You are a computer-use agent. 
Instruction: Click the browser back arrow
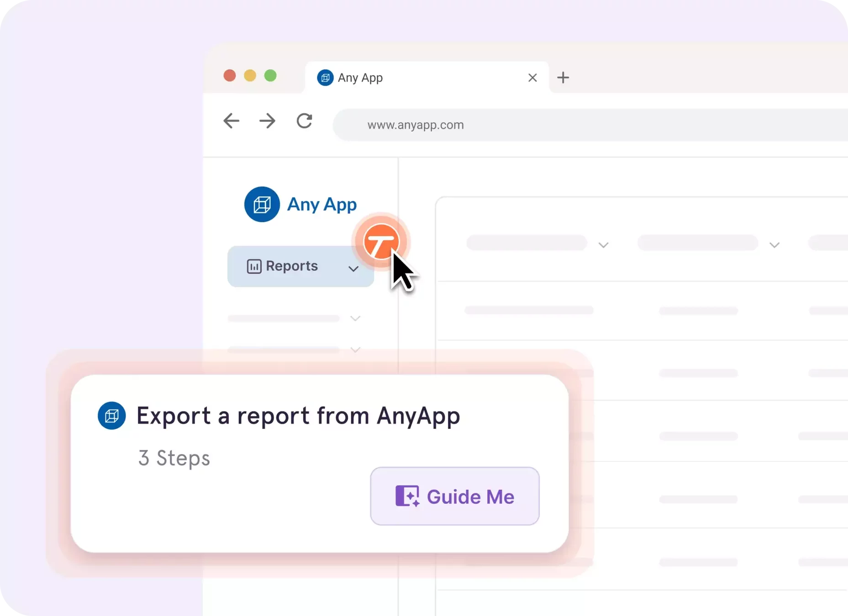pyautogui.click(x=232, y=121)
